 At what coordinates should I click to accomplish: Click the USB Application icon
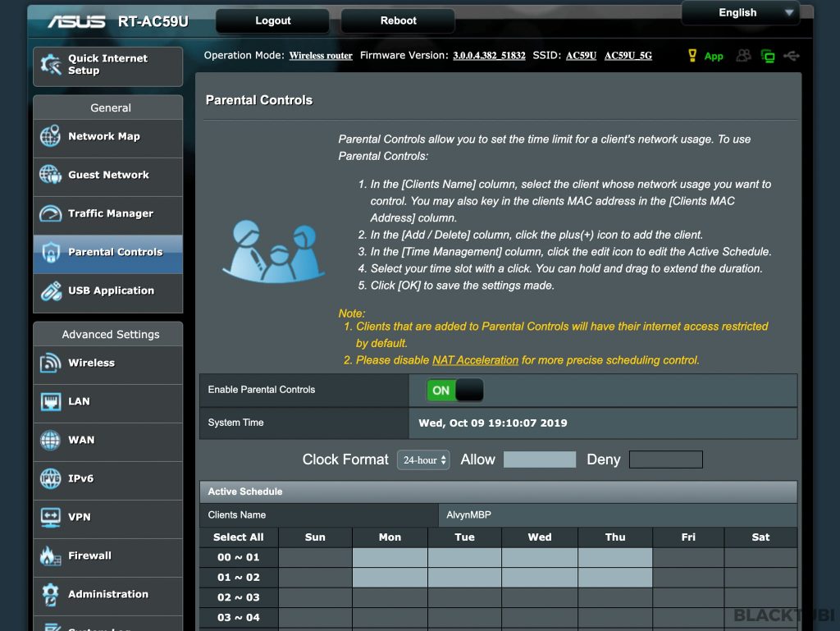click(51, 290)
